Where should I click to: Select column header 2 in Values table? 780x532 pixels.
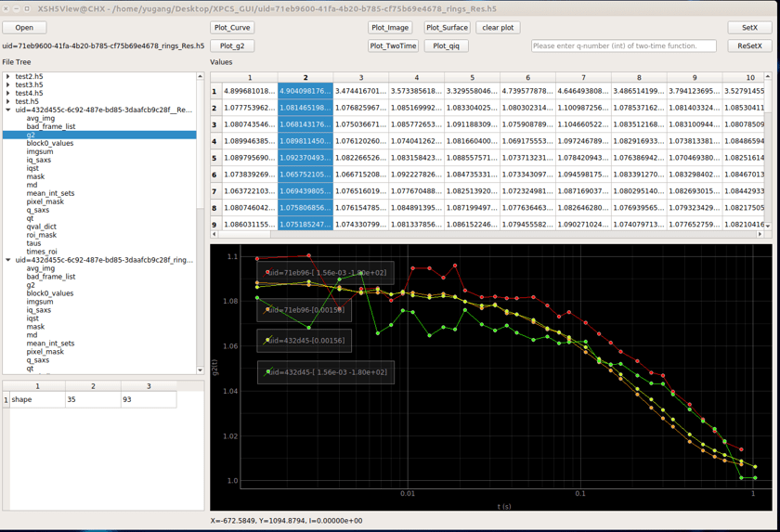[x=305, y=78]
